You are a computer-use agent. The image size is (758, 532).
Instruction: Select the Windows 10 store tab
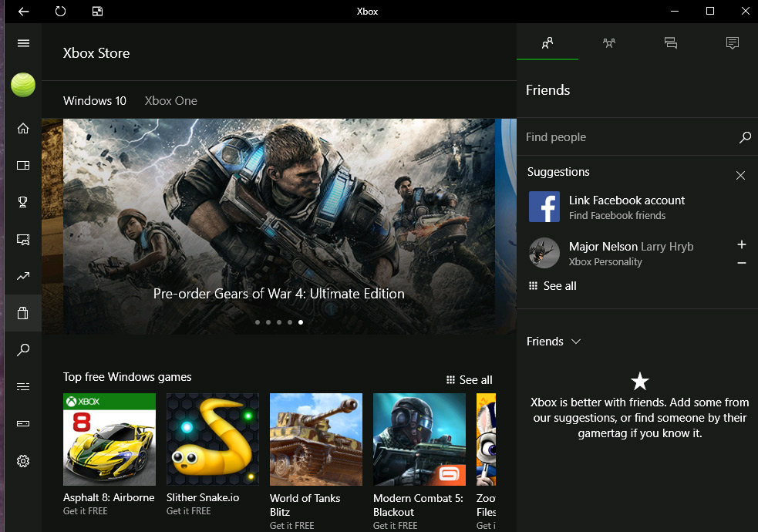tap(95, 100)
